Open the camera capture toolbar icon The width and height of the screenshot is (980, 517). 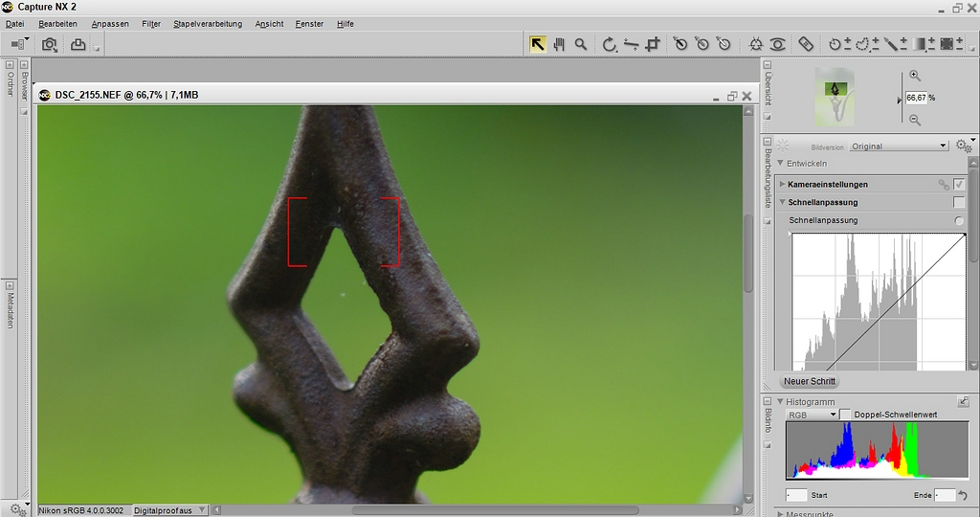coord(50,44)
